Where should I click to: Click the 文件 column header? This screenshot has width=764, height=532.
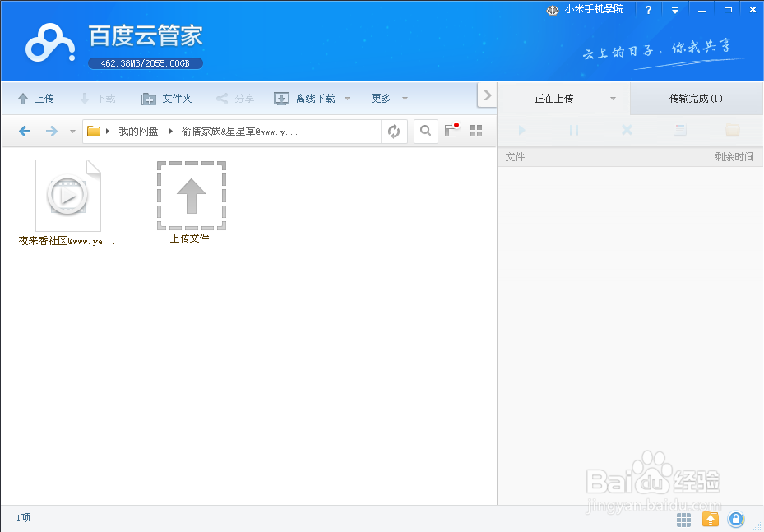515,157
